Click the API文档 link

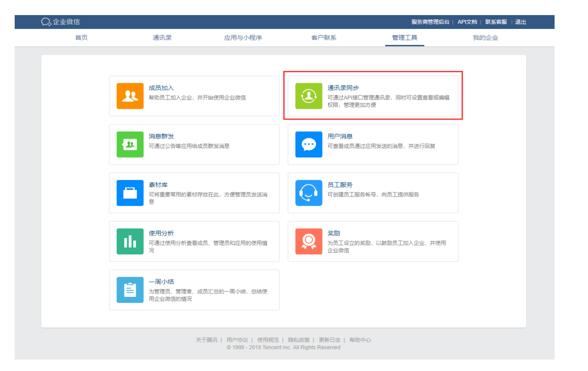467,22
